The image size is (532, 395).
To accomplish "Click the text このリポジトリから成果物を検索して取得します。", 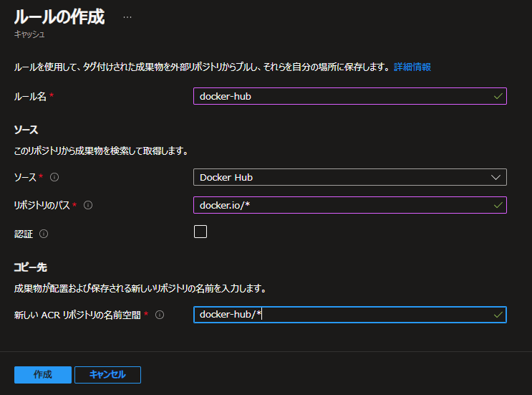I will 101,151.
